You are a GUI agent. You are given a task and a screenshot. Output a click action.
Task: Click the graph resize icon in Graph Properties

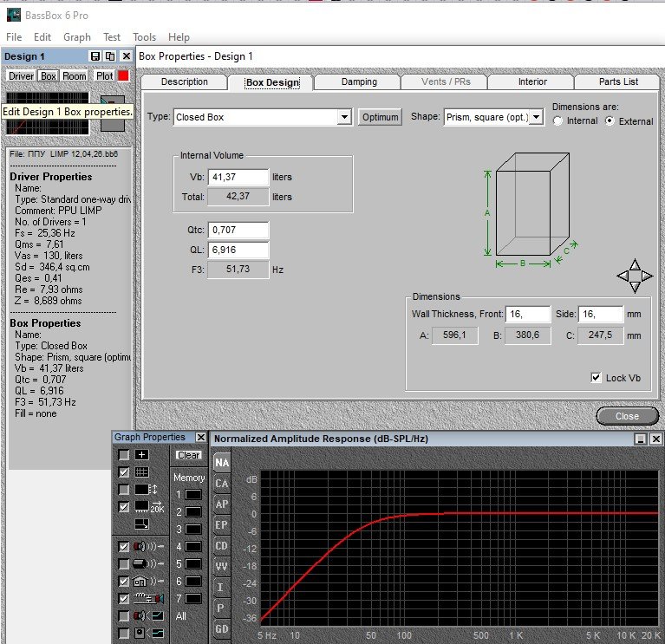pyautogui.click(x=140, y=524)
